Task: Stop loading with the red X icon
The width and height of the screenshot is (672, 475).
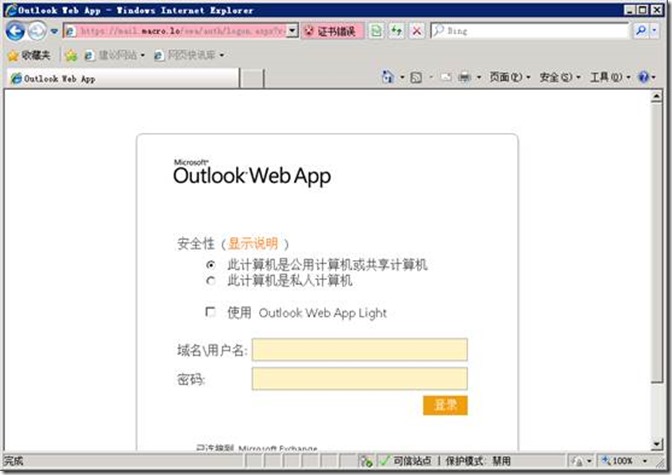Action: (x=416, y=31)
